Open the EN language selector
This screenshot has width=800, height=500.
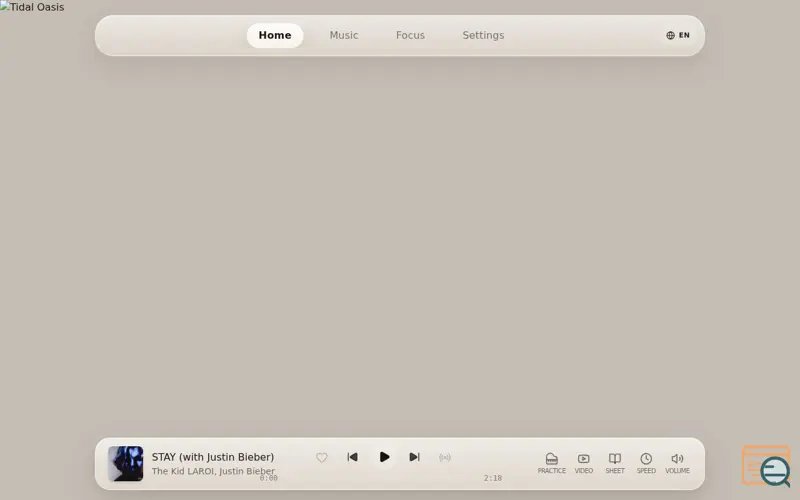point(678,35)
